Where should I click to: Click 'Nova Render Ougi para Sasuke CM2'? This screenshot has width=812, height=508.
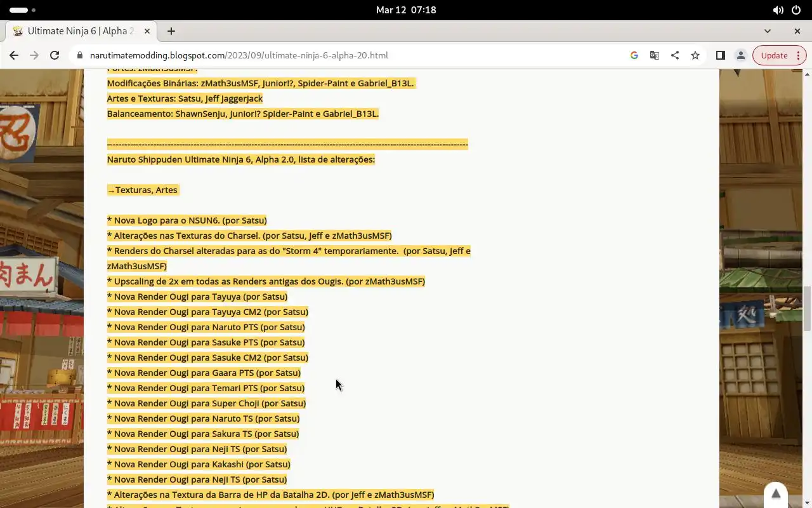pyautogui.click(x=207, y=358)
